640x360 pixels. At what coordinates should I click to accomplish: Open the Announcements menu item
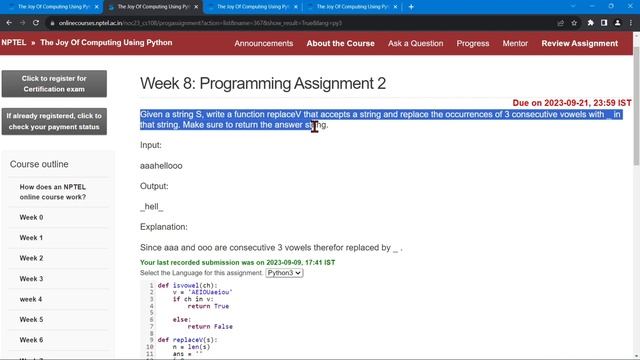264,43
